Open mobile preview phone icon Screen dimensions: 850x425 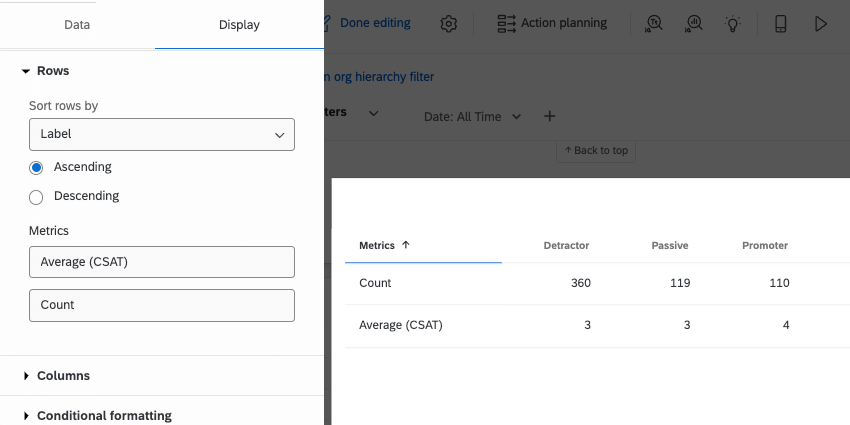pos(781,23)
